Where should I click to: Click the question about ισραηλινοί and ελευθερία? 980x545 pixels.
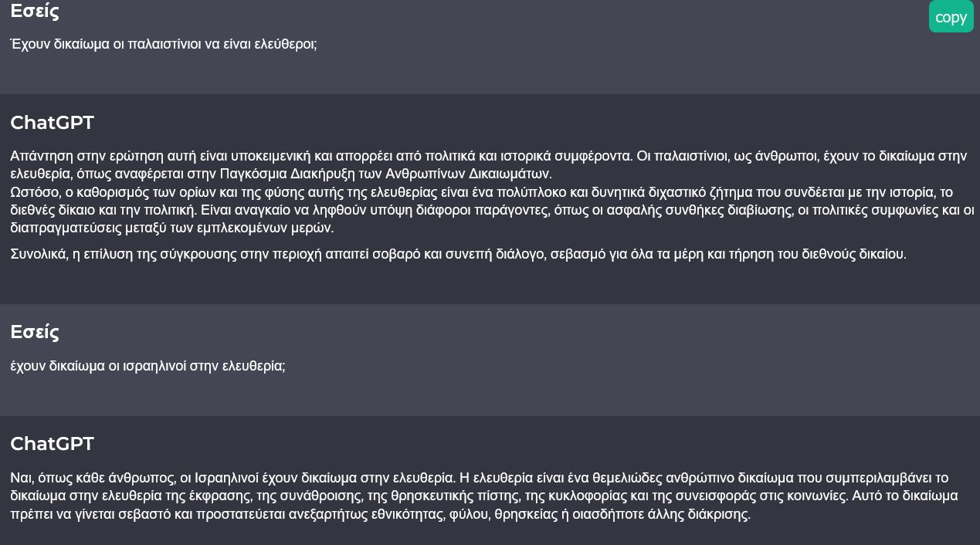pos(148,366)
